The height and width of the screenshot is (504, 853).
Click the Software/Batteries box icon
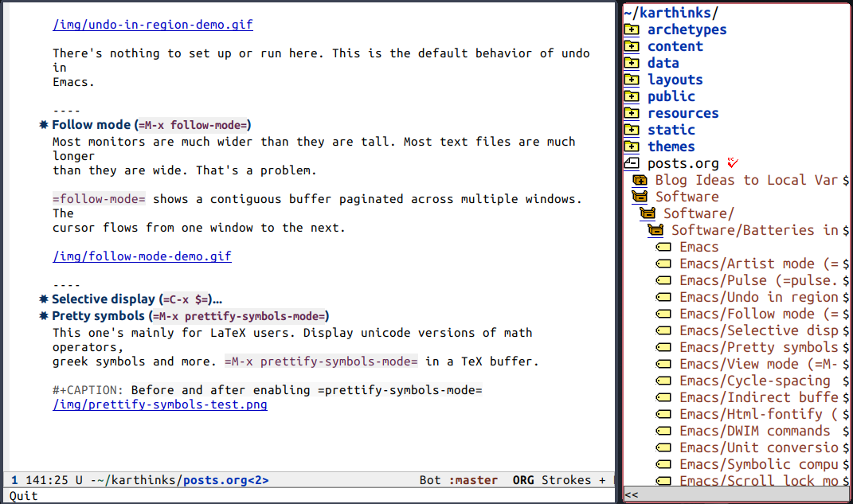(656, 231)
